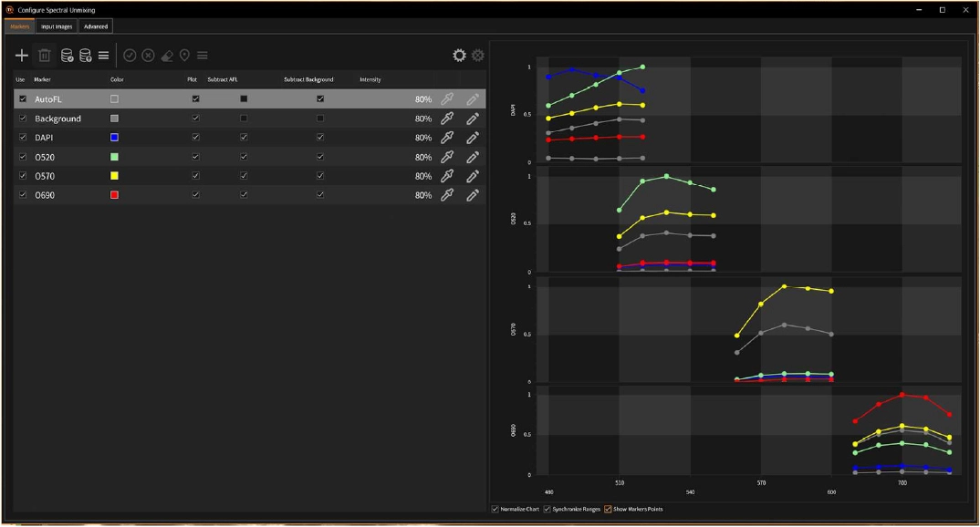Click pencil icon in Background row

[473, 119]
